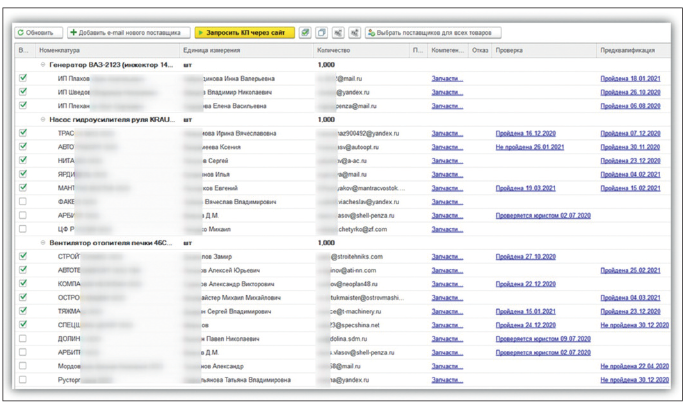The image size is (686, 405).
Task: Select the Павел Николаевич contact cell
Action: tap(246, 339)
